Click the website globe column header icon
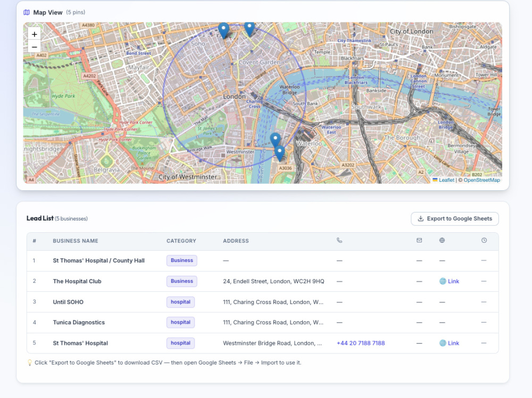 [442, 240]
